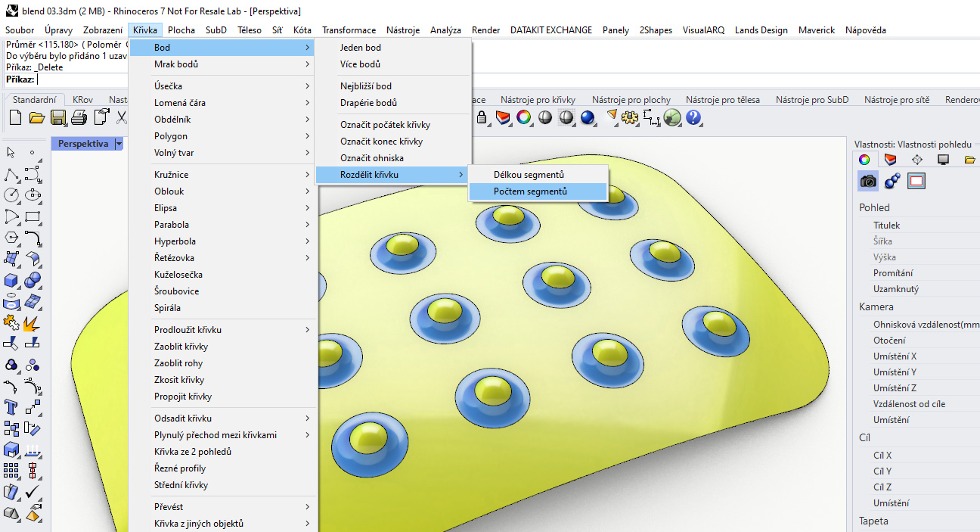Click the Titulek property row

click(917, 226)
